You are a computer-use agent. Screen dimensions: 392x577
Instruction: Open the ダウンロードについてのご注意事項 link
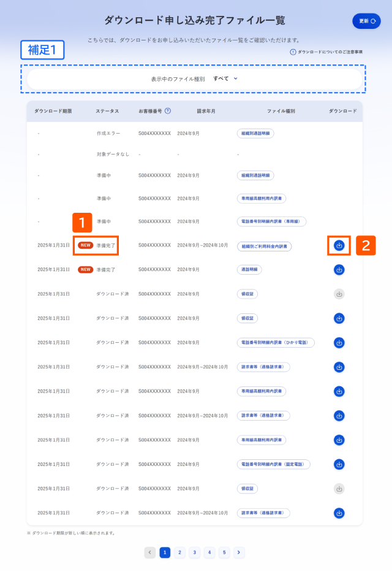click(326, 52)
